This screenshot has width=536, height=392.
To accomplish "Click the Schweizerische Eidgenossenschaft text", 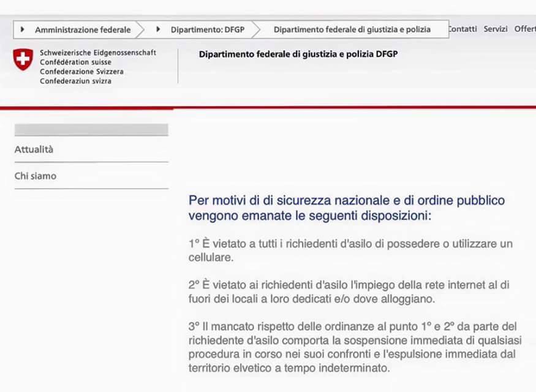I will 98,53.
